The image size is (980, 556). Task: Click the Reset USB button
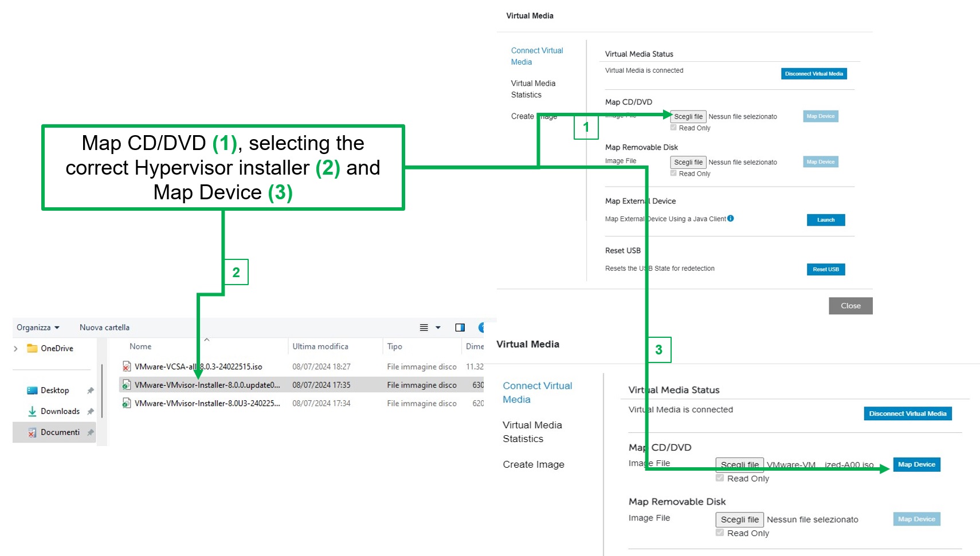pyautogui.click(x=826, y=269)
